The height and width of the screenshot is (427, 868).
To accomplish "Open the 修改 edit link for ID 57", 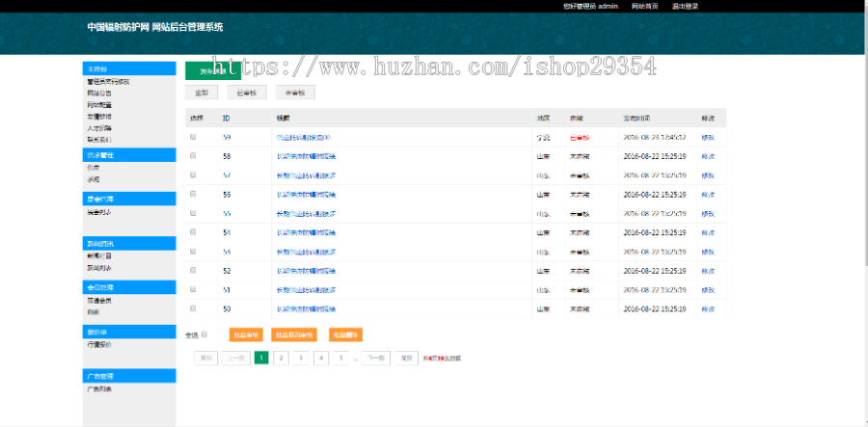I will click(x=708, y=175).
